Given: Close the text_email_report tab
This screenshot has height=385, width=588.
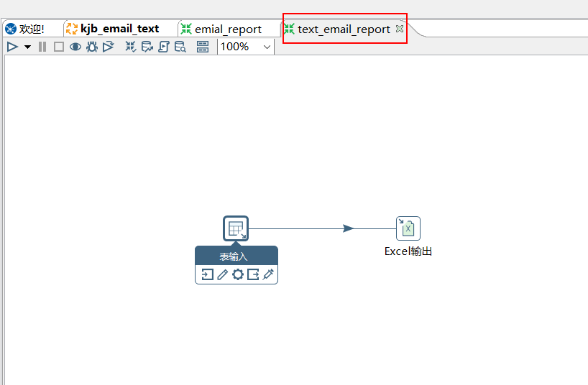Looking at the screenshot, I should click(x=400, y=29).
